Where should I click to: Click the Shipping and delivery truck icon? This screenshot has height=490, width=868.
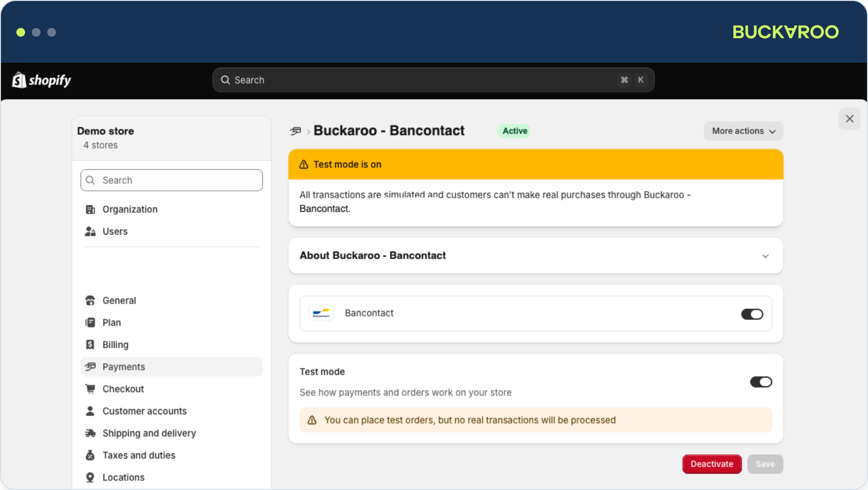click(90, 433)
